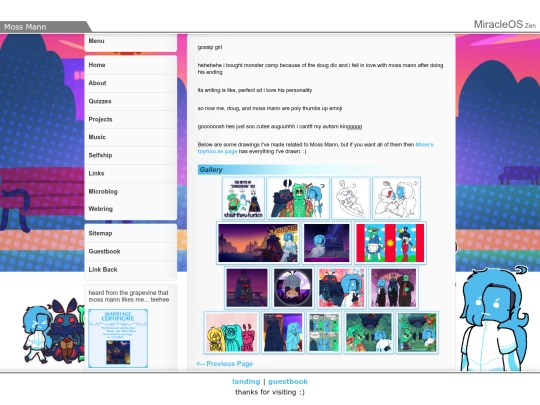Open the formal outfits trio thumbnail
The height and width of the screenshot is (405, 540).
click(393, 288)
